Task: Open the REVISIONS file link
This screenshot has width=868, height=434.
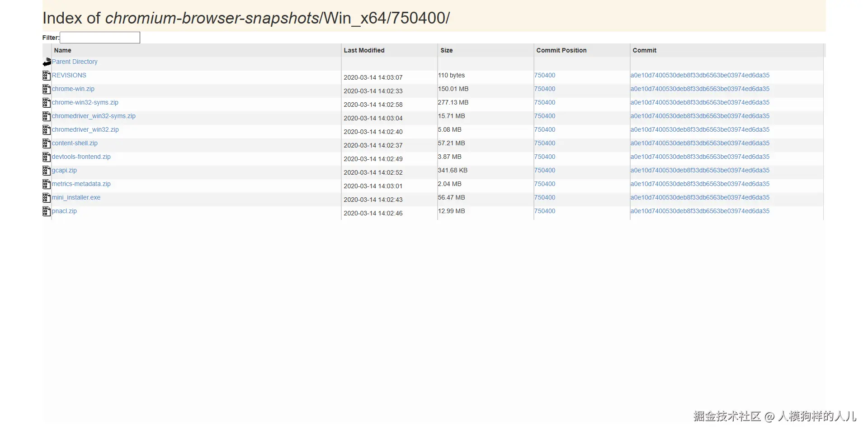Action: point(69,75)
